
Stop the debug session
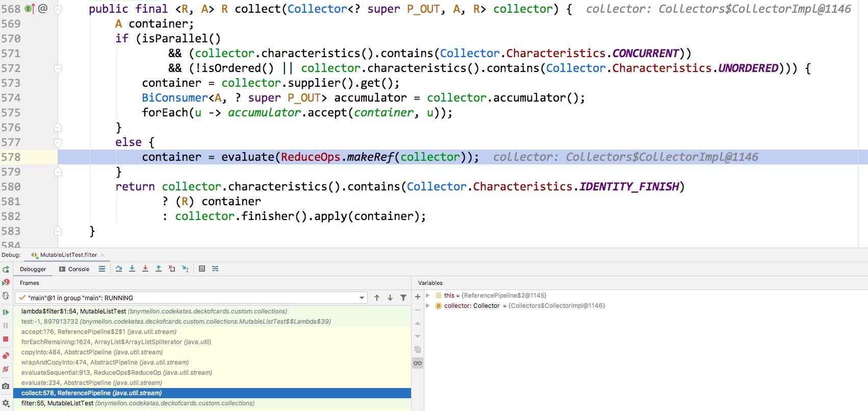(6, 339)
